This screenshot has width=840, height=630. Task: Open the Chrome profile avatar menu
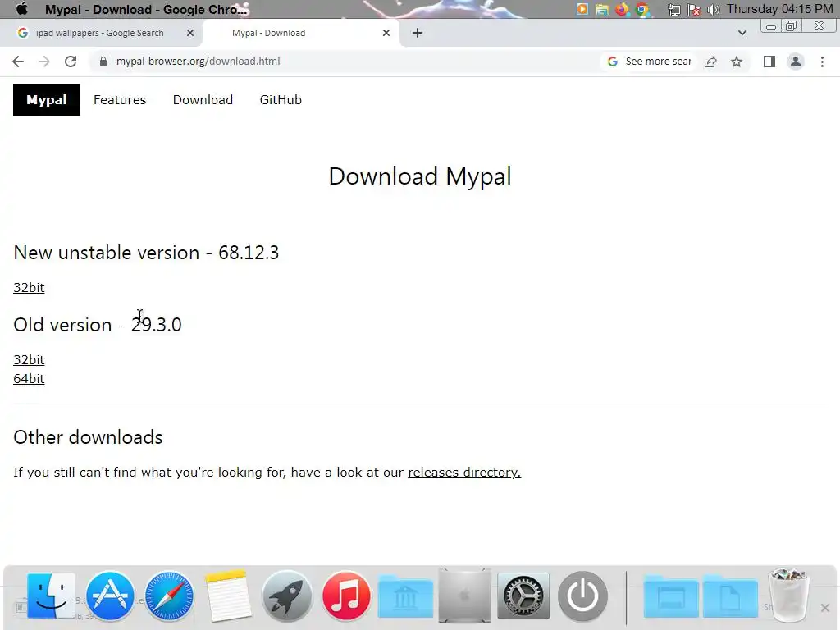pyautogui.click(x=796, y=62)
